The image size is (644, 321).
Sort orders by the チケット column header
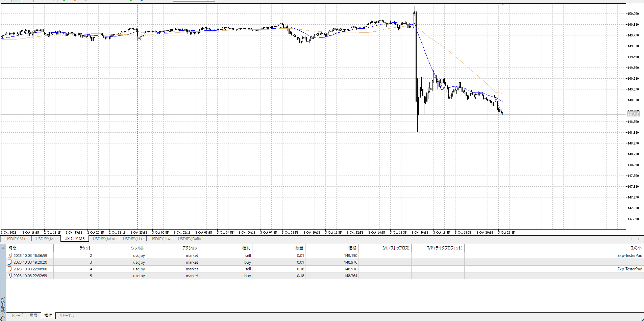(85, 248)
